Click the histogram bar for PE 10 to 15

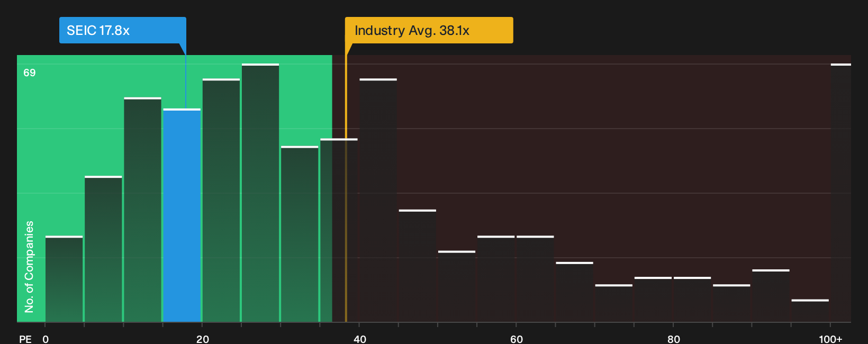[x=142, y=210]
